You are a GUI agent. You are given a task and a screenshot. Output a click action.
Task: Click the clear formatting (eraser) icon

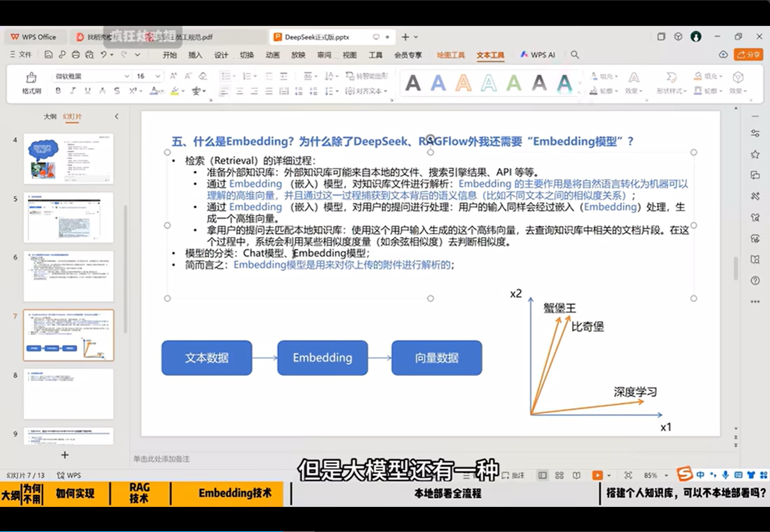click(203, 75)
